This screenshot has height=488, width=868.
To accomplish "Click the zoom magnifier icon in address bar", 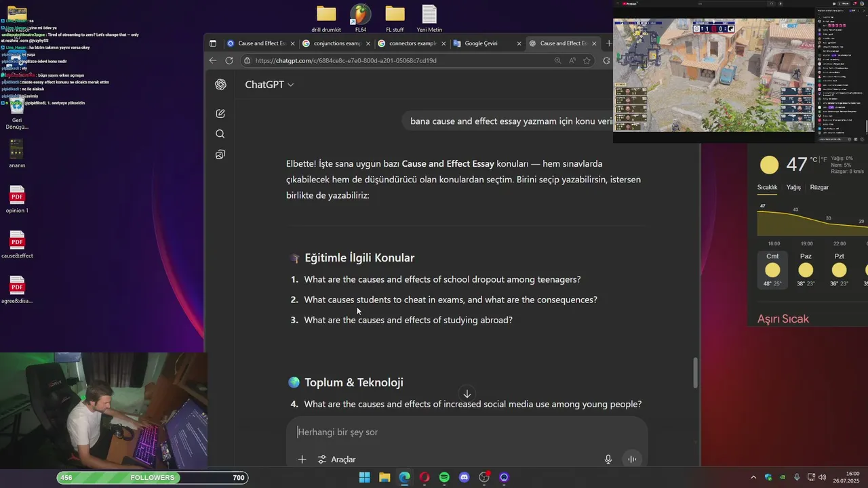I will click(x=557, y=60).
